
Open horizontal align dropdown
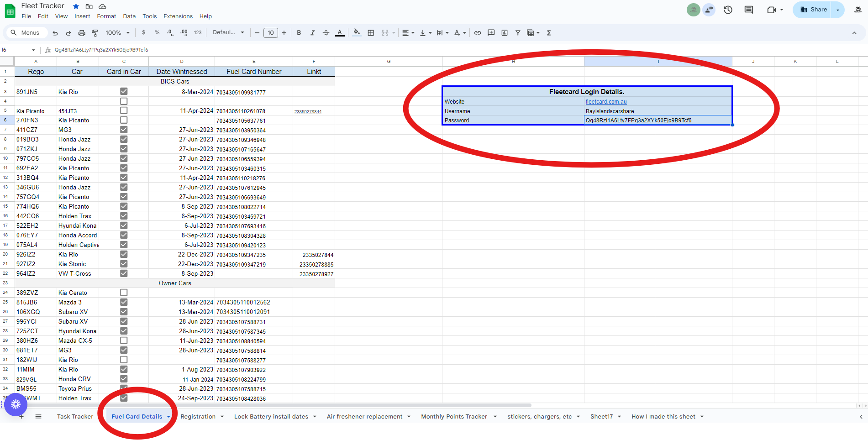(408, 33)
